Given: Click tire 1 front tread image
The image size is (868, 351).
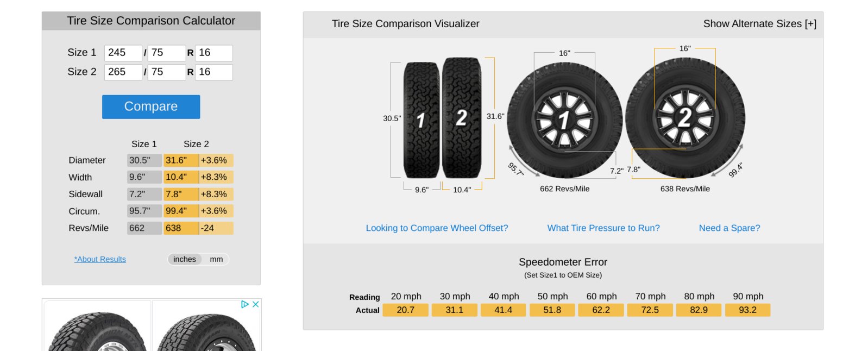Looking at the screenshot, I should click(422, 120).
